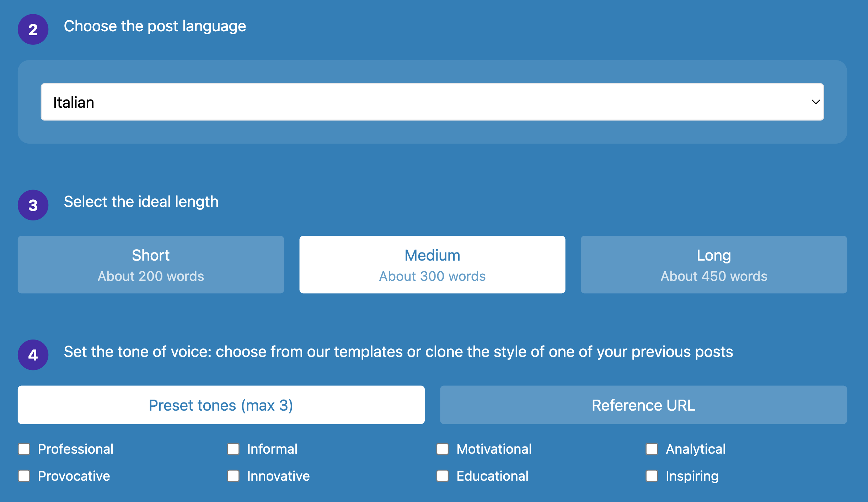This screenshot has height=502, width=868.
Task: Select the Long length option
Action: click(714, 265)
